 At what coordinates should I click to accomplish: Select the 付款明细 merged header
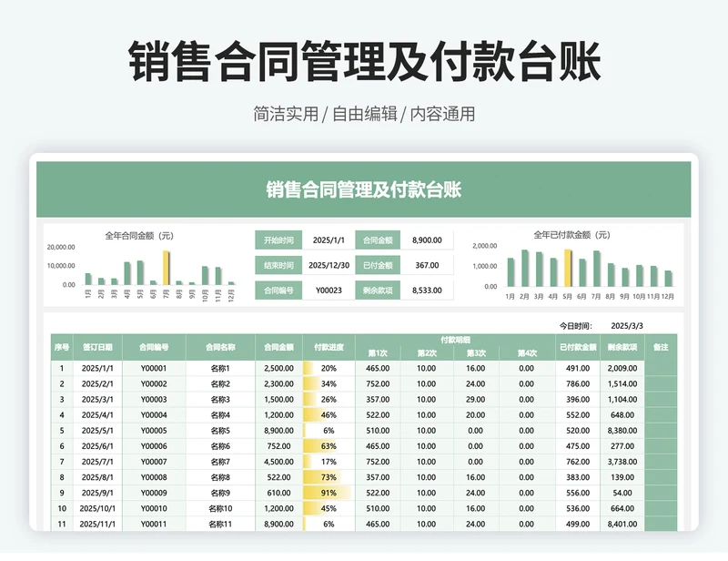[455, 341]
